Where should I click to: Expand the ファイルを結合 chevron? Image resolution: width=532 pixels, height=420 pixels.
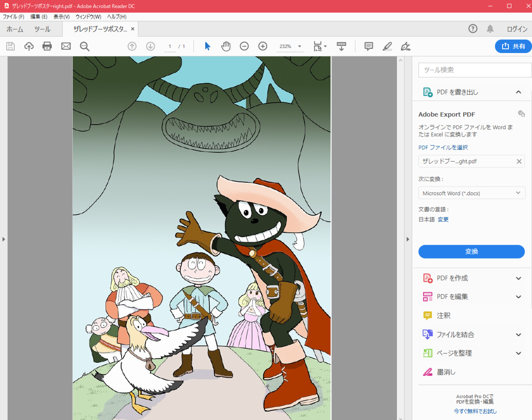click(519, 335)
